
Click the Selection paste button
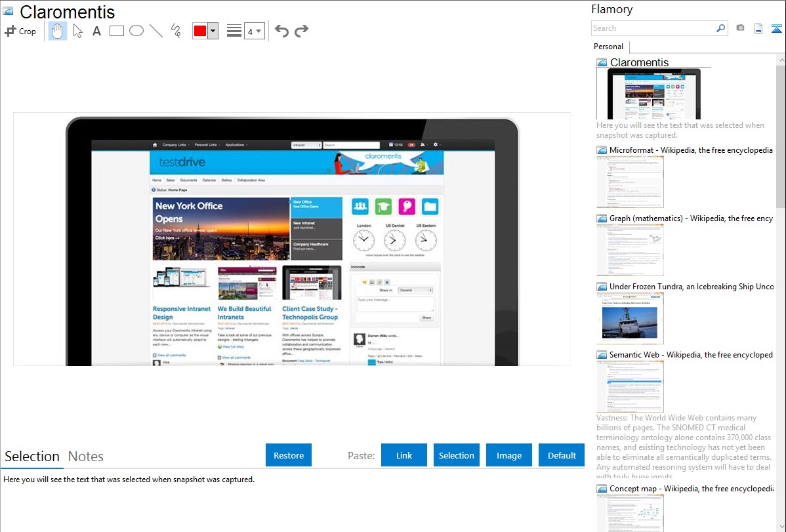457,455
